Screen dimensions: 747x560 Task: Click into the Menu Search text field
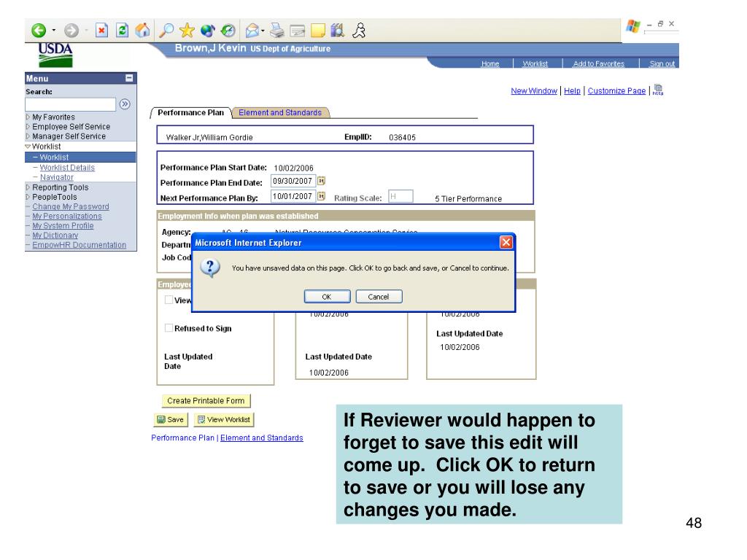pos(71,104)
